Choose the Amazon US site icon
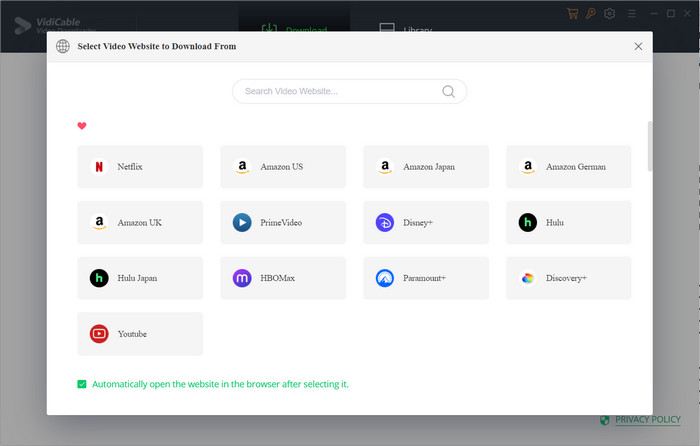The height and width of the screenshot is (446, 700). point(242,167)
